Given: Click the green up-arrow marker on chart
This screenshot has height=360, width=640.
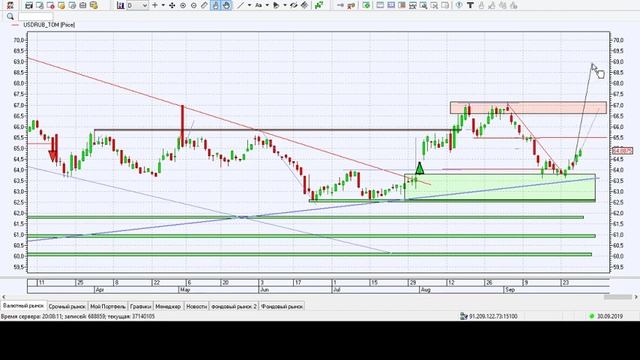Looking at the screenshot, I should coord(420,168).
